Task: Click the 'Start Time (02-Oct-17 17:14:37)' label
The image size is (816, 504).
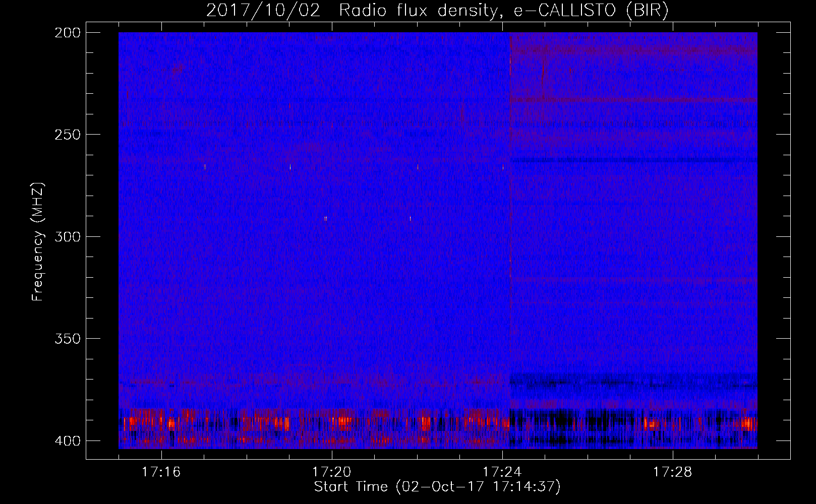Action: tap(437, 487)
